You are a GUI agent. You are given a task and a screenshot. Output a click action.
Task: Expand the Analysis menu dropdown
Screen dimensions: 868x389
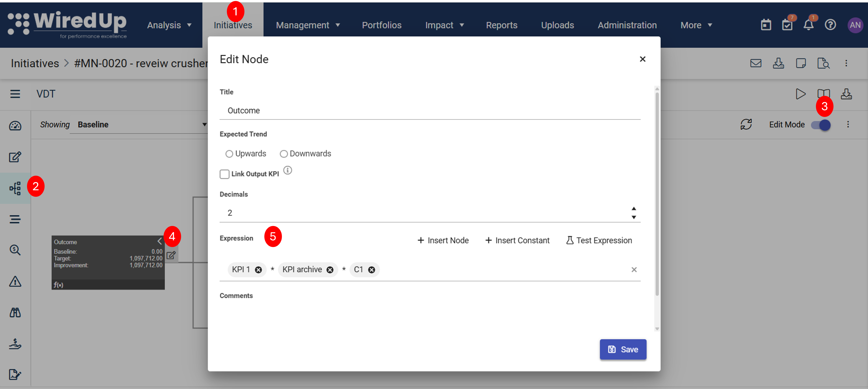click(x=169, y=25)
